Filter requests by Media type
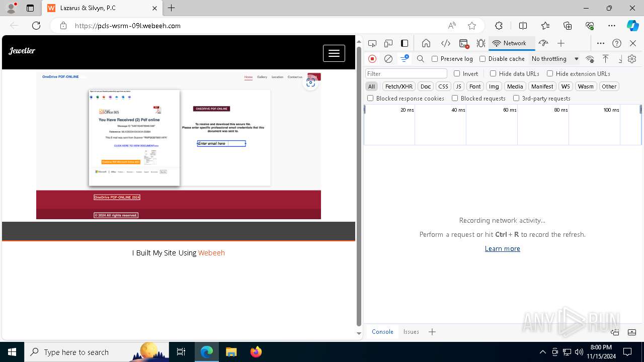644x362 pixels. click(x=515, y=86)
